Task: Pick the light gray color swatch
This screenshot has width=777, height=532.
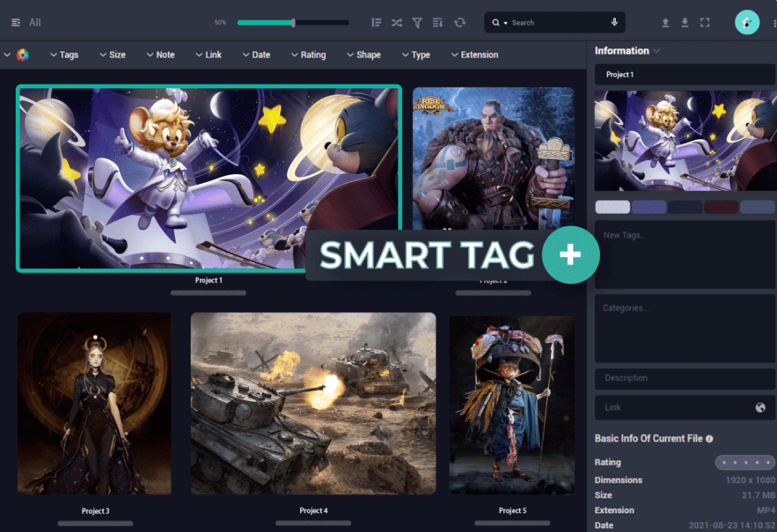Action: (612, 206)
